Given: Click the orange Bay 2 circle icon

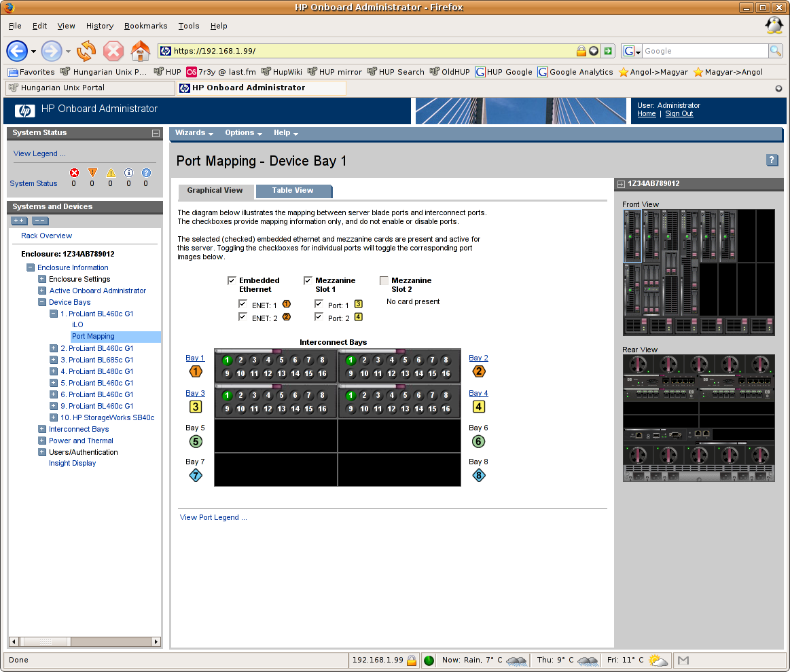Looking at the screenshot, I should pyautogui.click(x=479, y=371).
